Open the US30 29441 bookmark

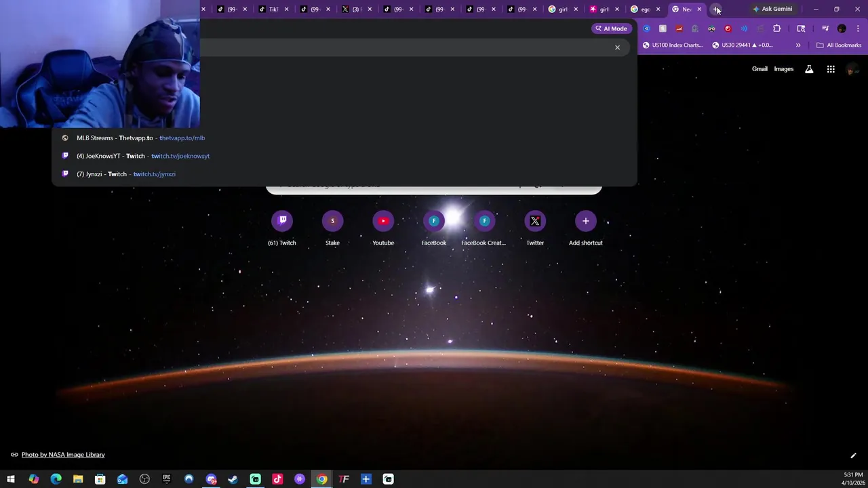(x=743, y=45)
